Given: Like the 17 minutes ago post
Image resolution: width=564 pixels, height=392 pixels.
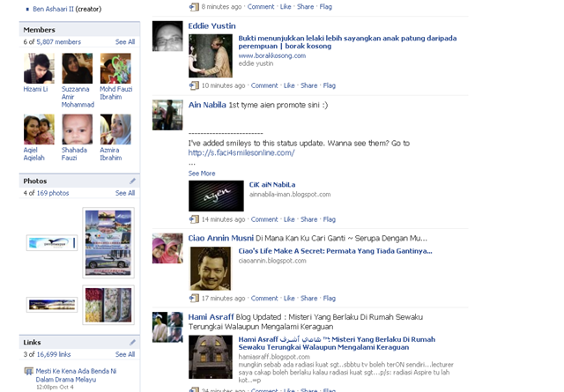Looking at the screenshot, I should click(x=289, y=298).
